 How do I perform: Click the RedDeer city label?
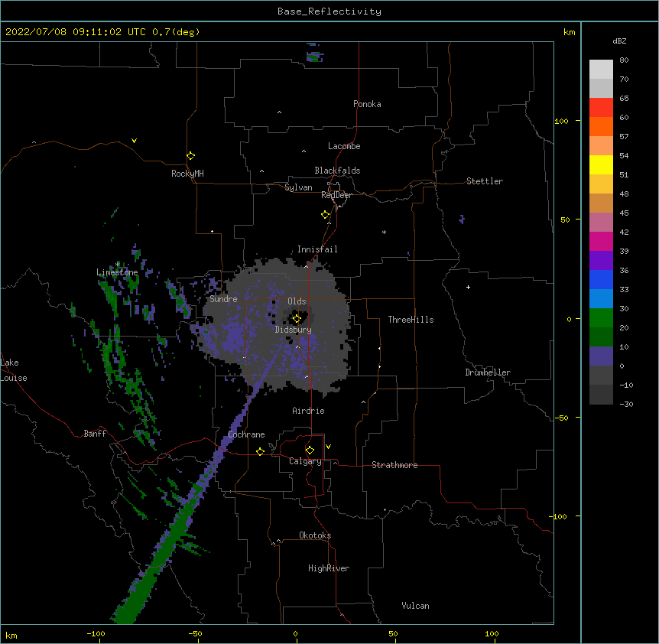point(336,195)
